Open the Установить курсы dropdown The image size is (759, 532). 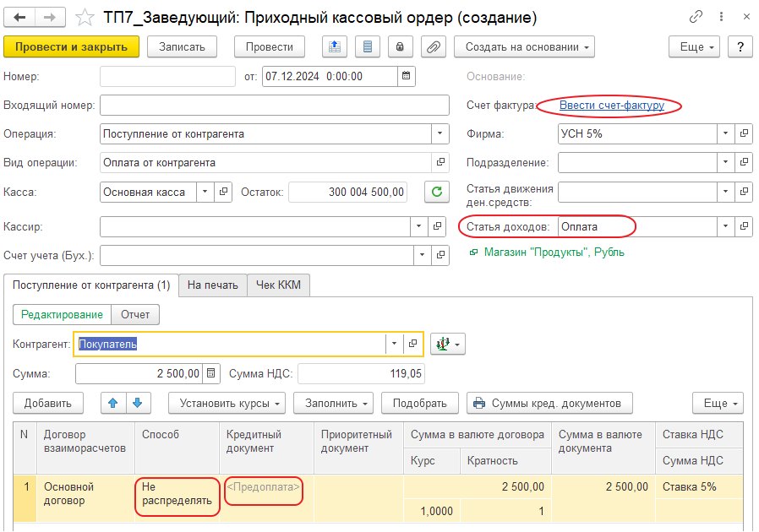pos(227,403)
